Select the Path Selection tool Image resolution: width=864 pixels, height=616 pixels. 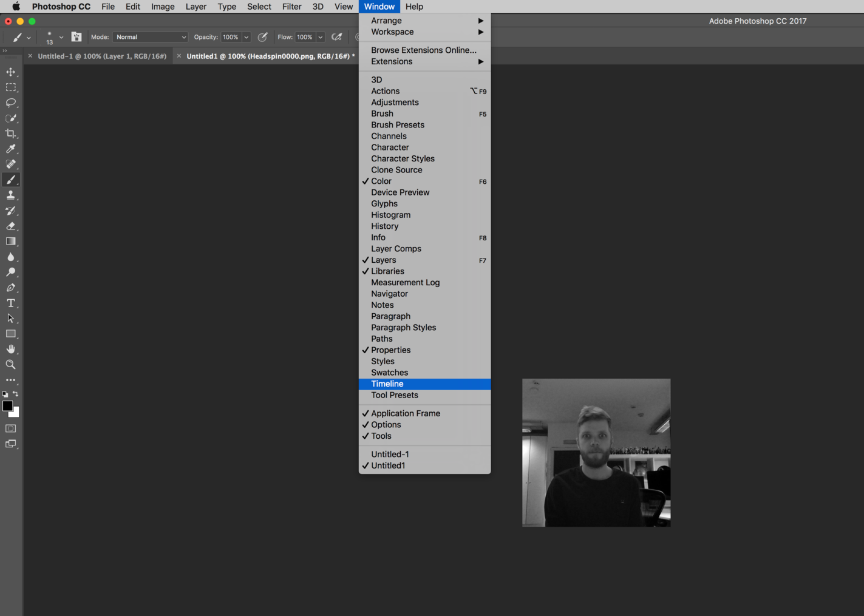11,318
